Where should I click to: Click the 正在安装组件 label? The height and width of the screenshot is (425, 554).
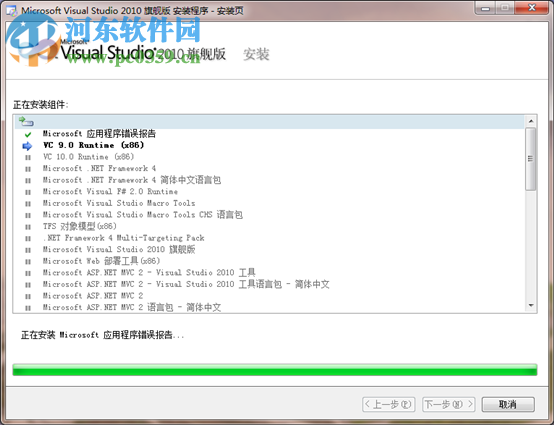coord(41,105)
